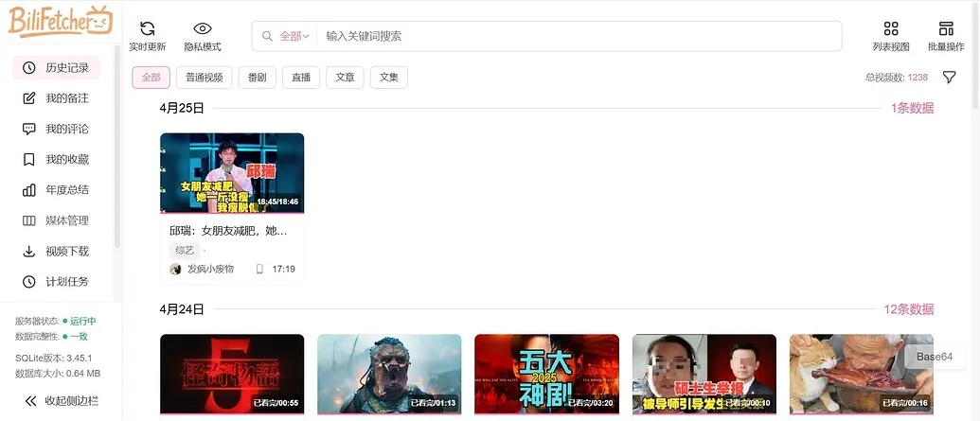The image size is (980, 421).
Task: Click the 4月25日 date header
Action: [x=182, y=108]
